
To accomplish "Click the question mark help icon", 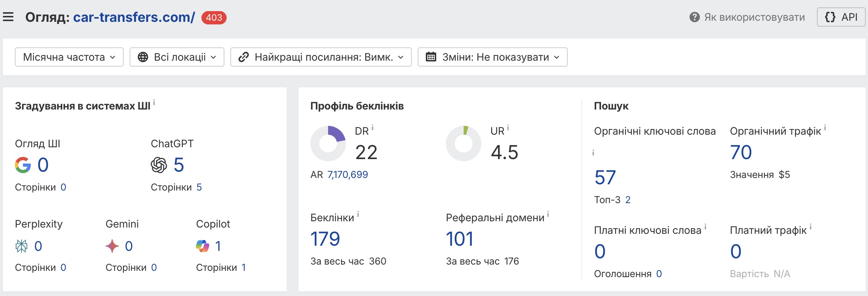I will [x=694, y=17].
